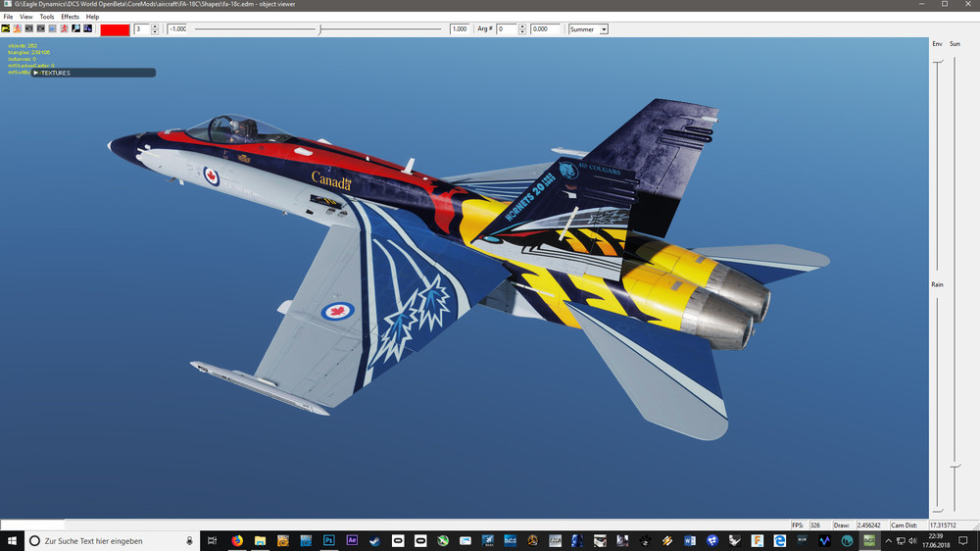Click the field showing value 3
The width and height of the screenshot is (980, 551).
(x=142, y=29)
